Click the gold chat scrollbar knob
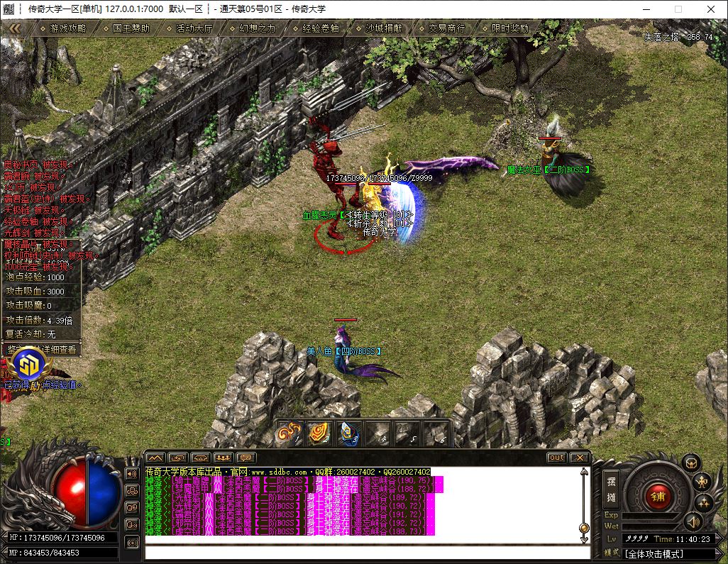The image size is (728, 564). (584, 529)
